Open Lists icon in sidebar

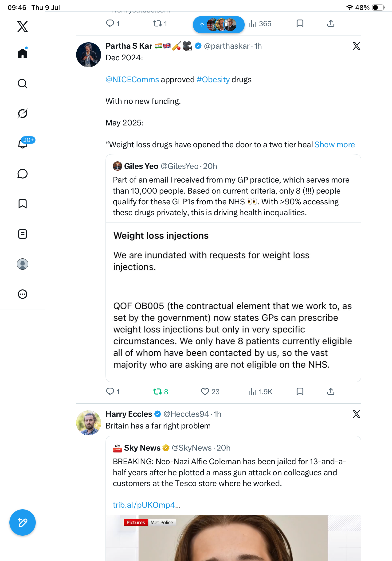[x=23, y=234]
